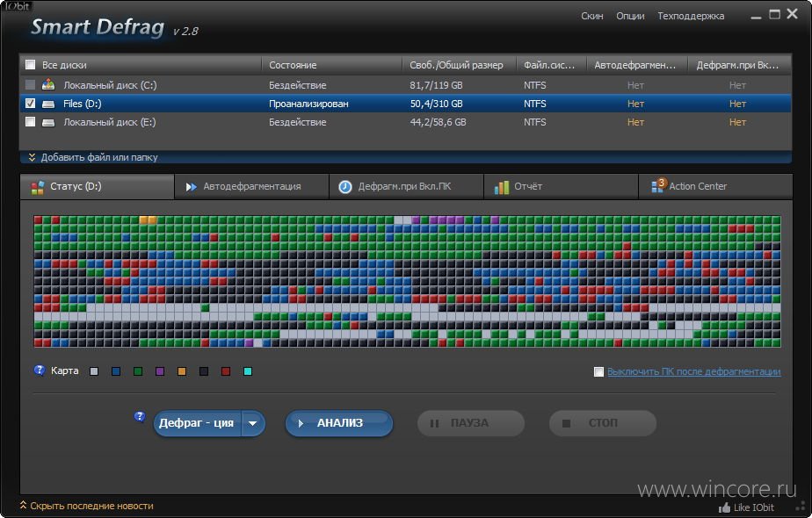
Task: Open the Дефраг - ция dropdown arrow
Action: 253,423
